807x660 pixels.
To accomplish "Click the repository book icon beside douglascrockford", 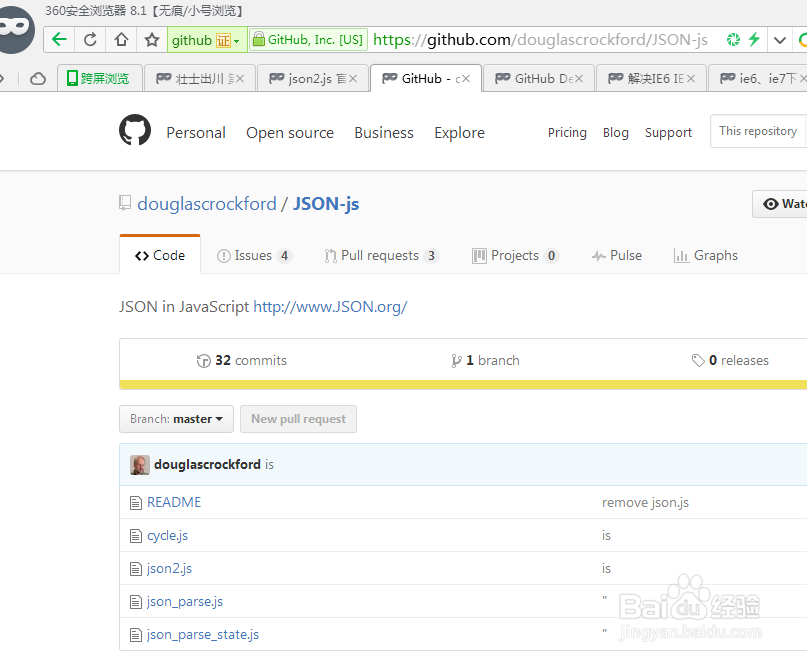I will pyautogui.click(x=125, y=202).
